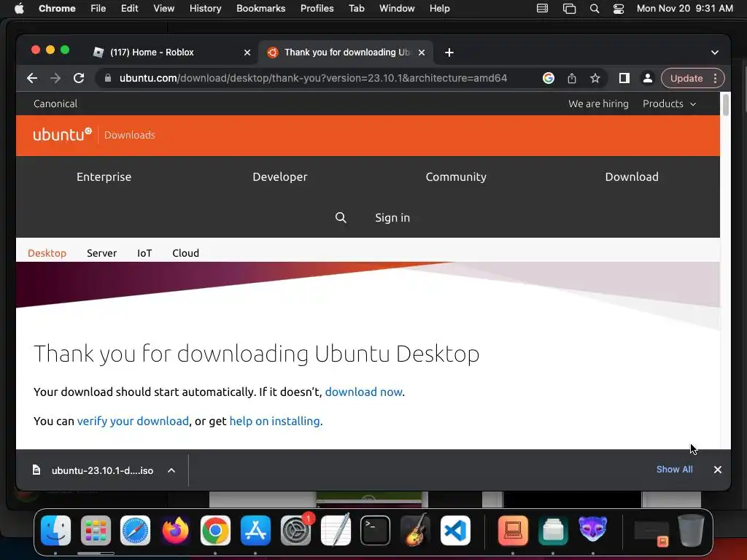747x560 pixels.
Task: Click the forward navigation arrow
Action: click(55, 78)
